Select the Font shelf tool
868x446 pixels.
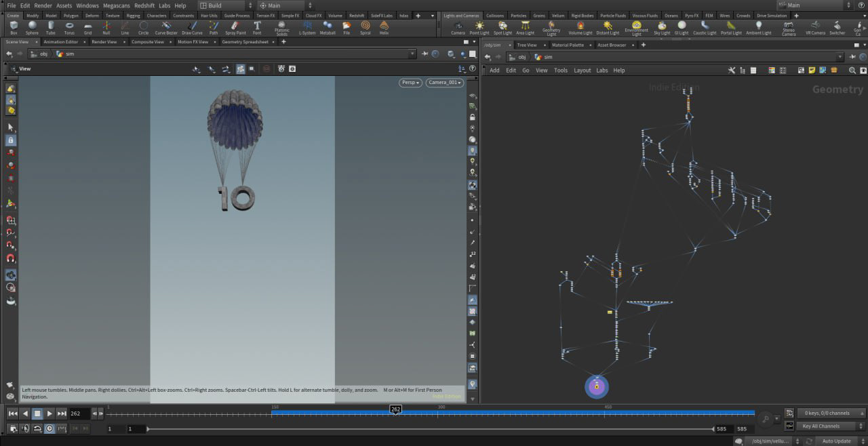257,27
